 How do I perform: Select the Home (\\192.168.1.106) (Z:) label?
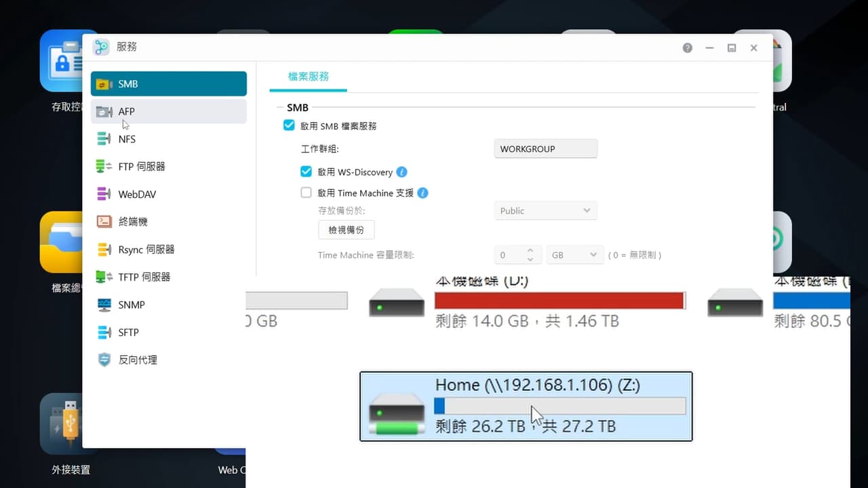point(538,385)
